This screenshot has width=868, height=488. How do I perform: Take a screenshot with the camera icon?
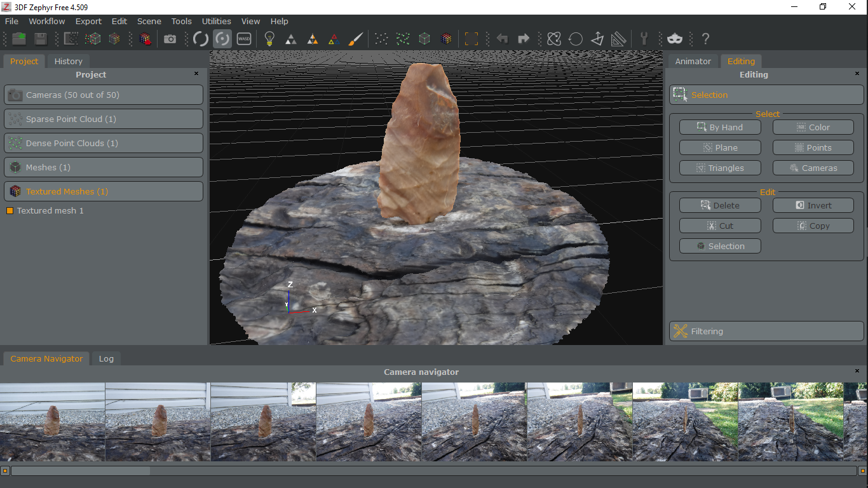170,39
